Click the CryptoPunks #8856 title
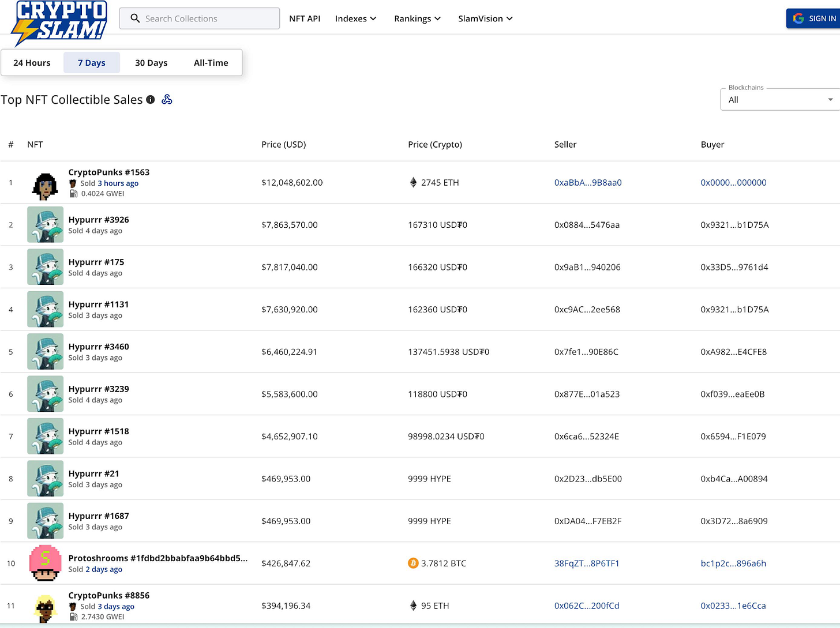The height and width of the screenshot is (628, 840). pyautogui.click(x=109, y=596)
